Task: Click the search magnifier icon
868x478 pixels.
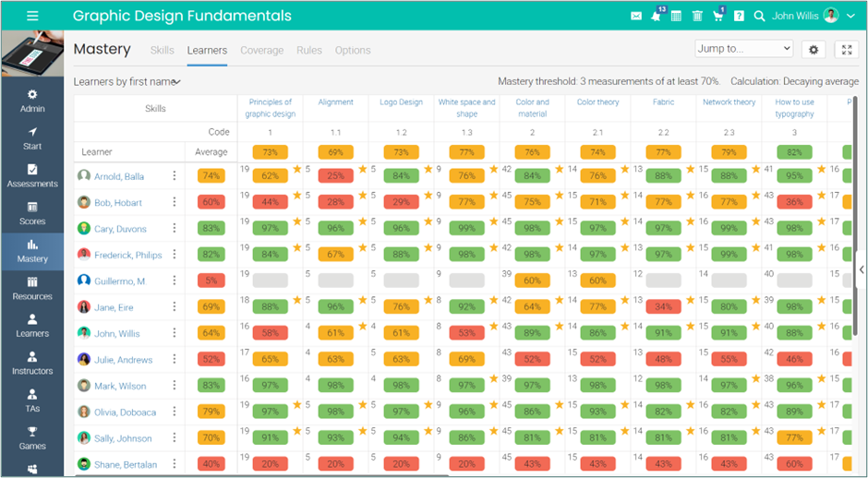Action: (x=759, y=16)
